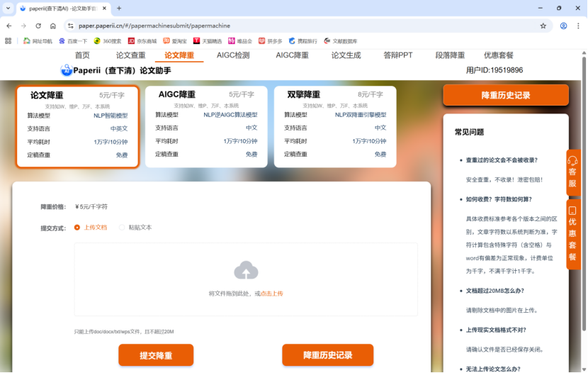Open the tab search dropdown arrow
This screenshot has width=588, height=373.
pos(8,8)
